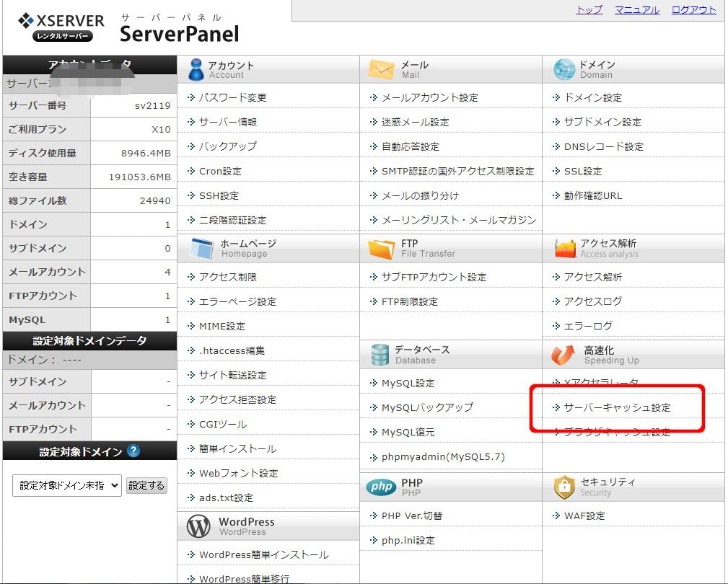The width and height of the screenshot is (728, 584).
Task: Open メーリングリスト・メールマガジン
Action: (x=459, y=221)
